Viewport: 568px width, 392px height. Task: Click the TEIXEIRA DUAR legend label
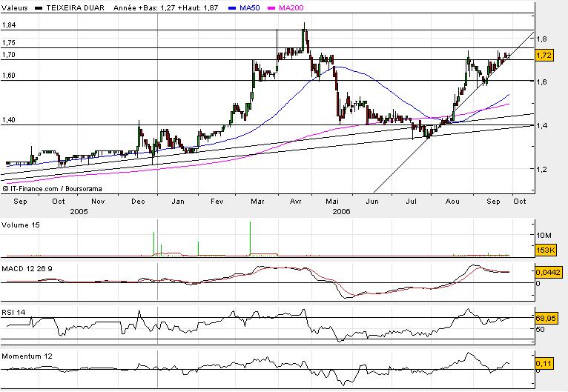[x=76, y=7]
